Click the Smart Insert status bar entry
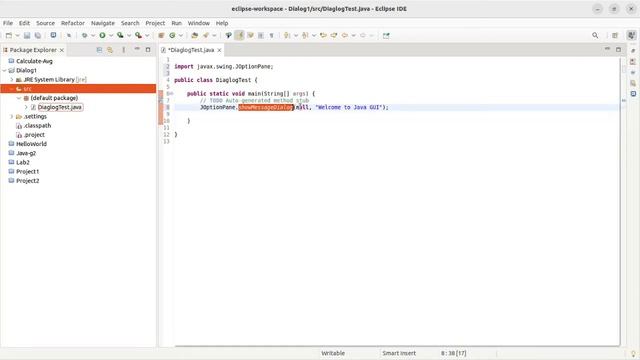The width and height of the screenshot is (640, 360). pos(399,353)
